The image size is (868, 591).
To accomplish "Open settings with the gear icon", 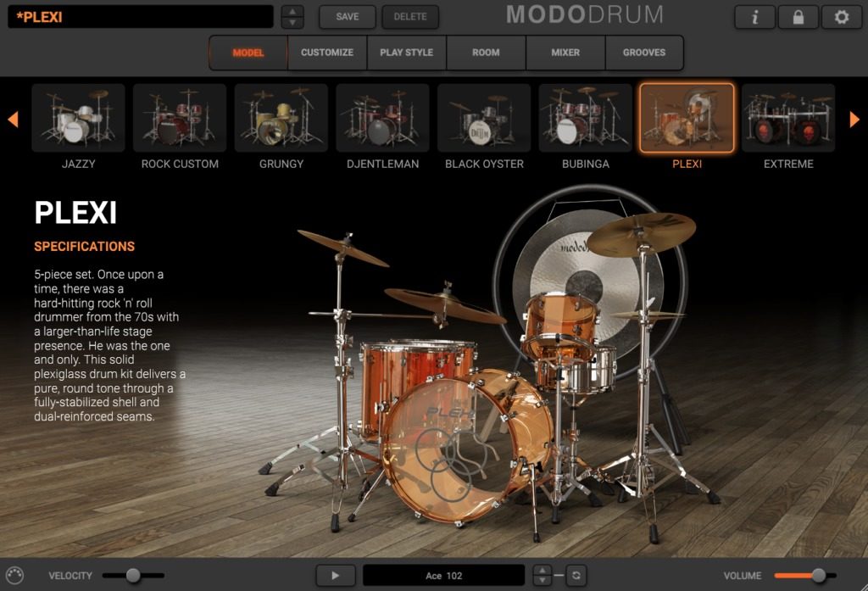I will (842, 17).
